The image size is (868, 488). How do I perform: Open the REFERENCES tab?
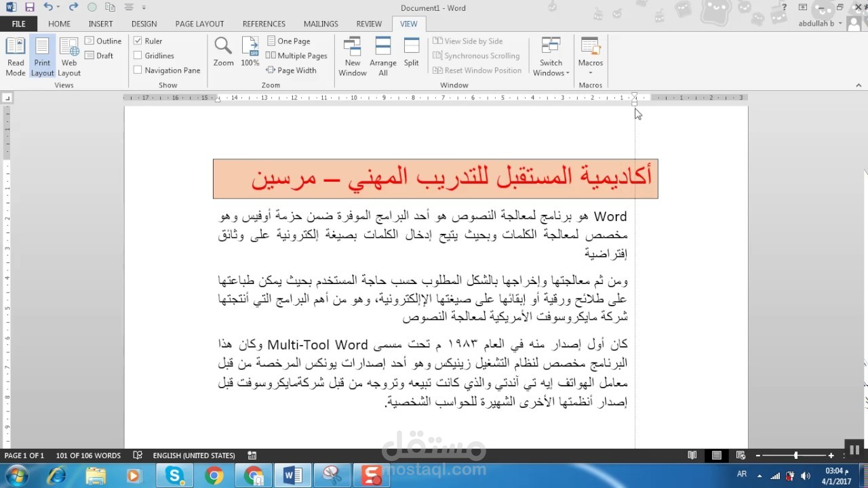click(264, 24)
